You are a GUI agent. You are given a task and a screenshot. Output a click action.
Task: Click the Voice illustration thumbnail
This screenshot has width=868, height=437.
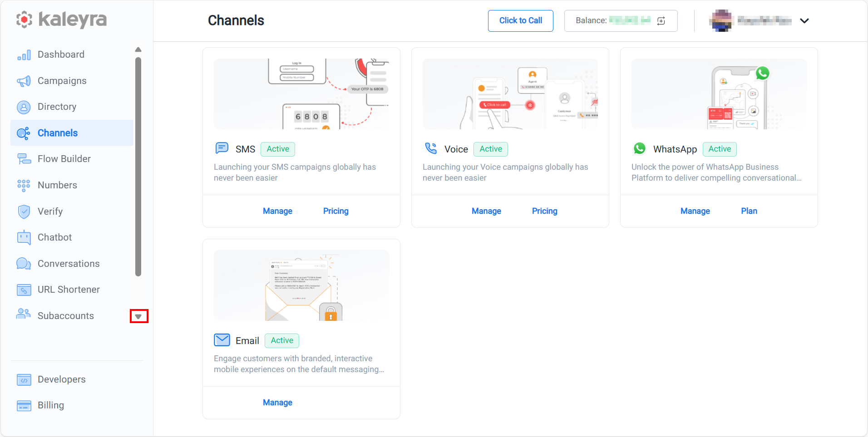[x=510, y=94]
